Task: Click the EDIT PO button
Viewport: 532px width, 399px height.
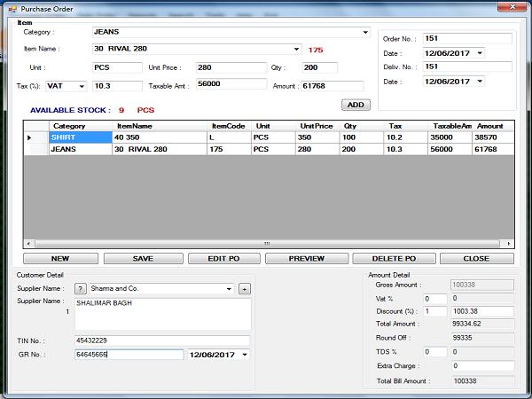Action: point(224,259)
